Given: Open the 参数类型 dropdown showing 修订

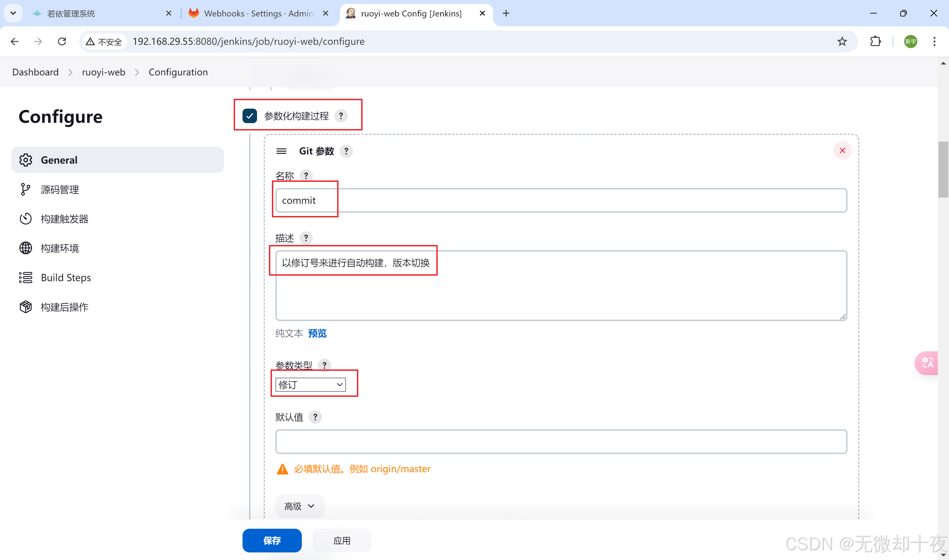Looking at the screenshot, I should (x=310, y=385).
